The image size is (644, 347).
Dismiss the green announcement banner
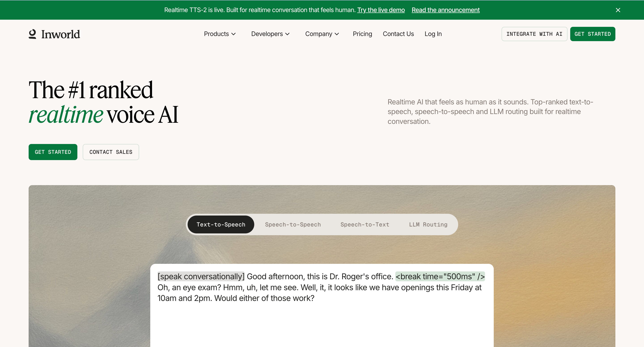tap(618, 10)
